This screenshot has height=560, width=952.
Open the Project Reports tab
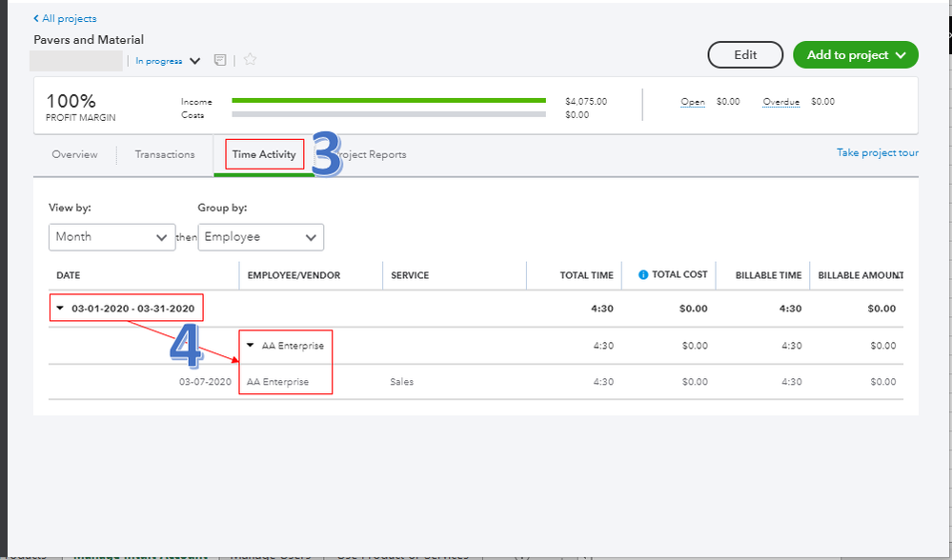pyautogui.click(x=371, y=154)
